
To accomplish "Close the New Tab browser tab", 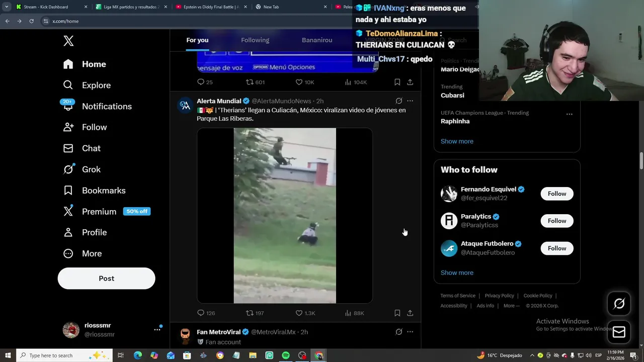I will tap(325, 7).
